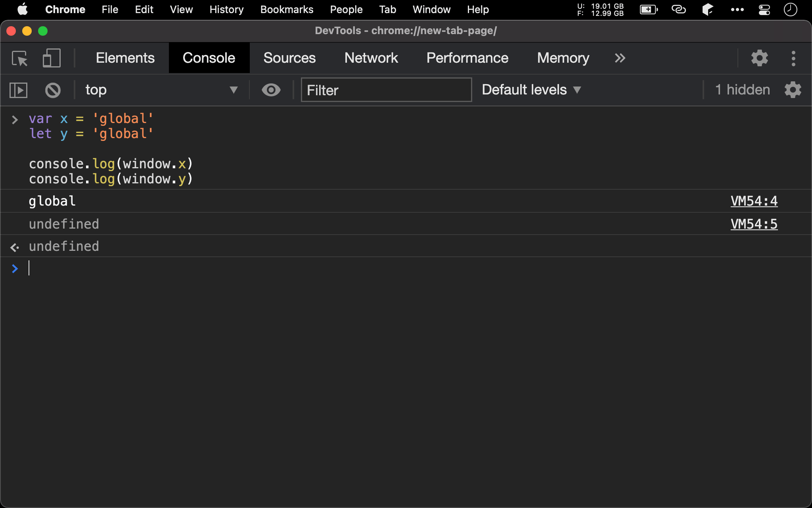Switch to the Elements tab
812x508 pixels.
(x=125, y=58)
